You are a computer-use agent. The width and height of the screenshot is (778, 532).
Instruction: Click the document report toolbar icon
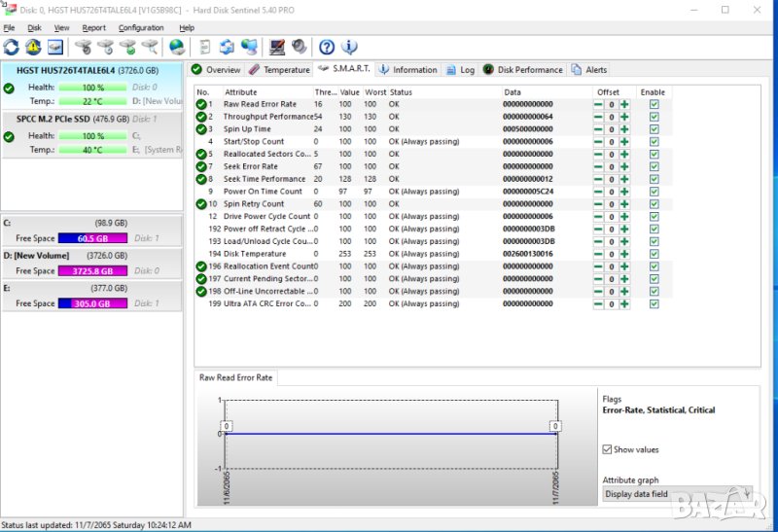[x=205, y=47]
